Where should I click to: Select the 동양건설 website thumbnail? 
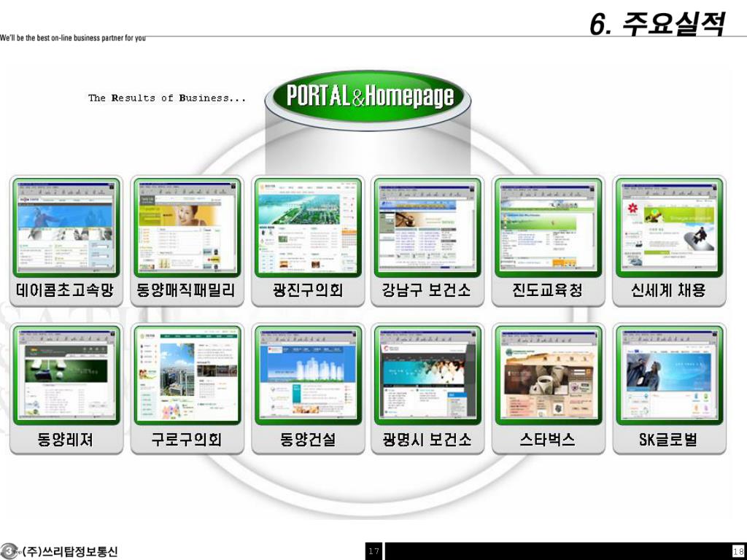(308, 376)
